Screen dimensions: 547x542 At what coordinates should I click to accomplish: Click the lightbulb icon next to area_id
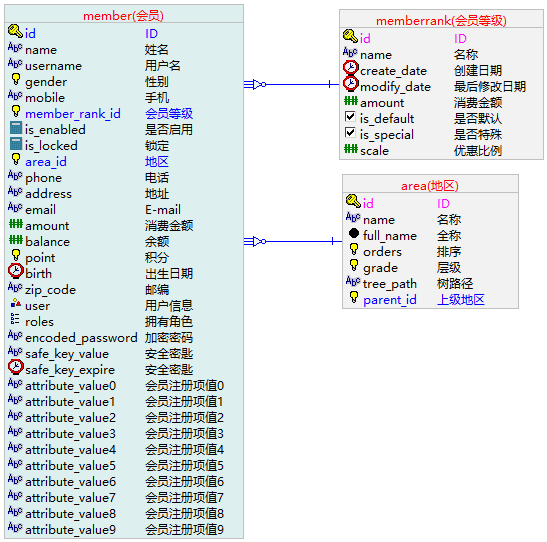click(16, 159)
